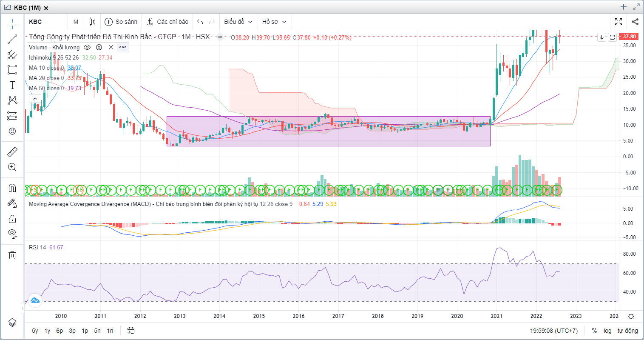Collapse the indicator legend with chevron
Screen dimensions: 644x340
pos(35,99)
